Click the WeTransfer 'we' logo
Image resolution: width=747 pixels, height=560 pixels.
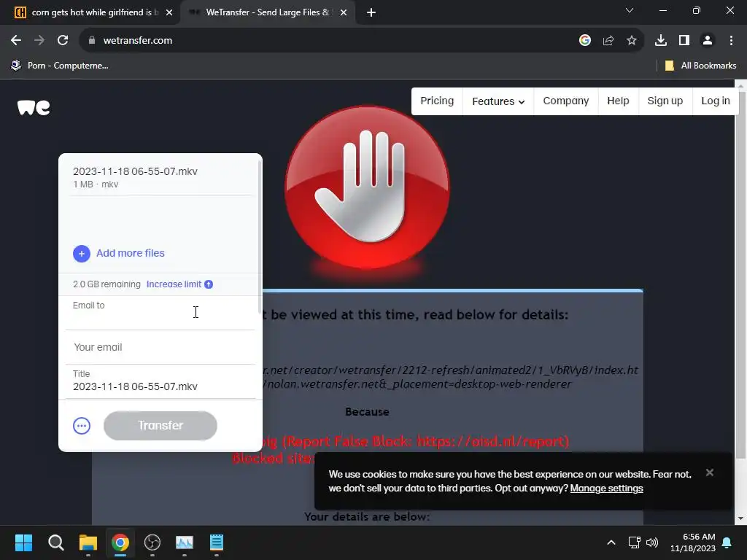[34, 107]
